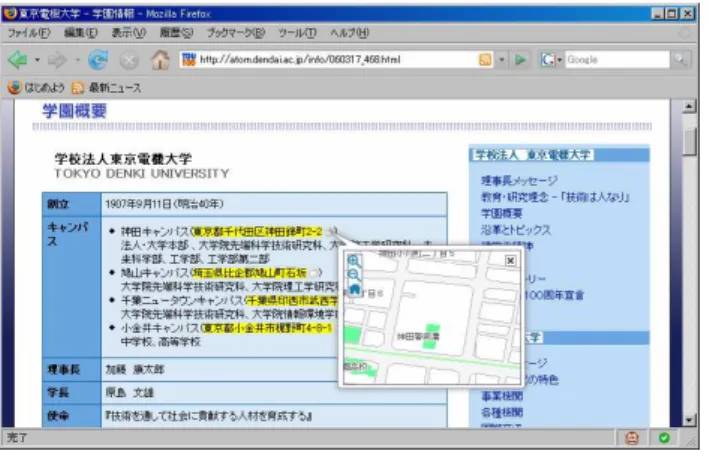Click the green Go arrow button
This screenshot has height=460, width=710.
(521, 60)
